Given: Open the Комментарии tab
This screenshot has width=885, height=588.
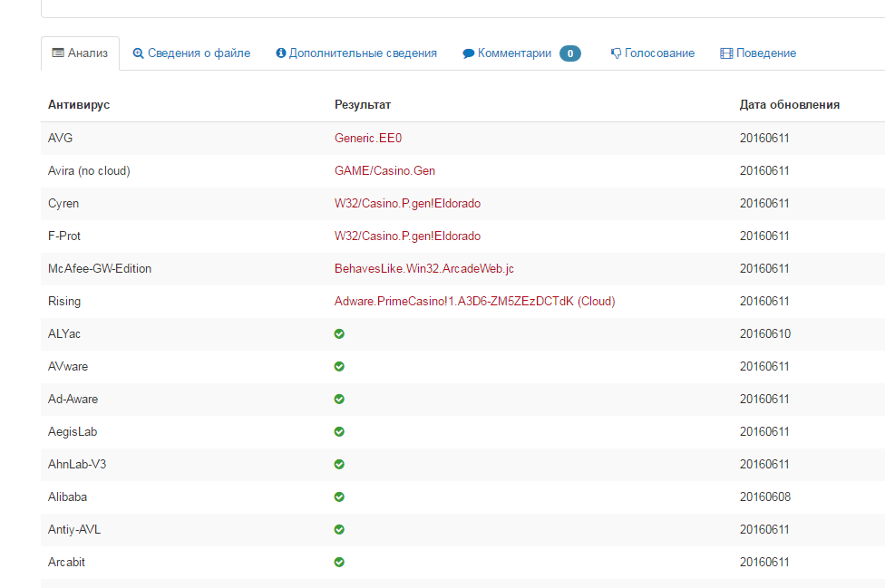Looking at the screenshot, I should pyautogui.click(x=521, y=53).
